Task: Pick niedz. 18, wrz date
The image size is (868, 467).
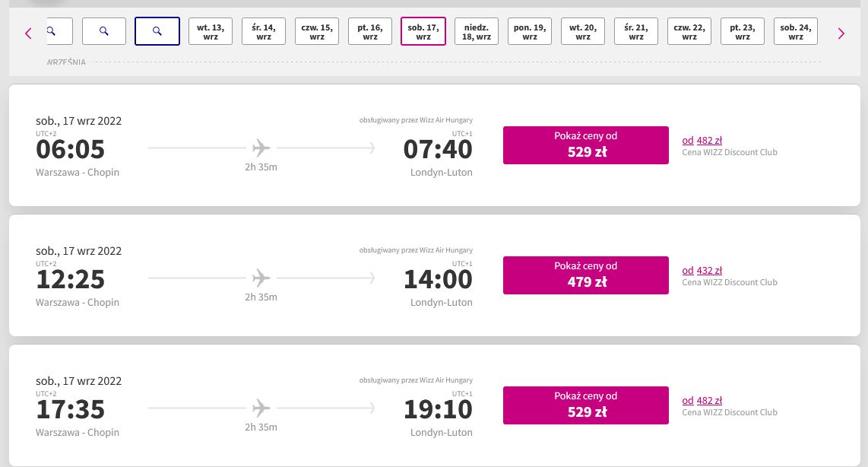Action: (x=477, y=31)
